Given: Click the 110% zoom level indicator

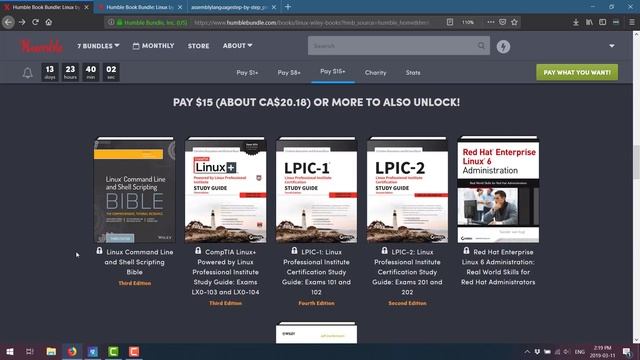Looking at the screenshot, I should pyautogui.click(x=468, y=22).
